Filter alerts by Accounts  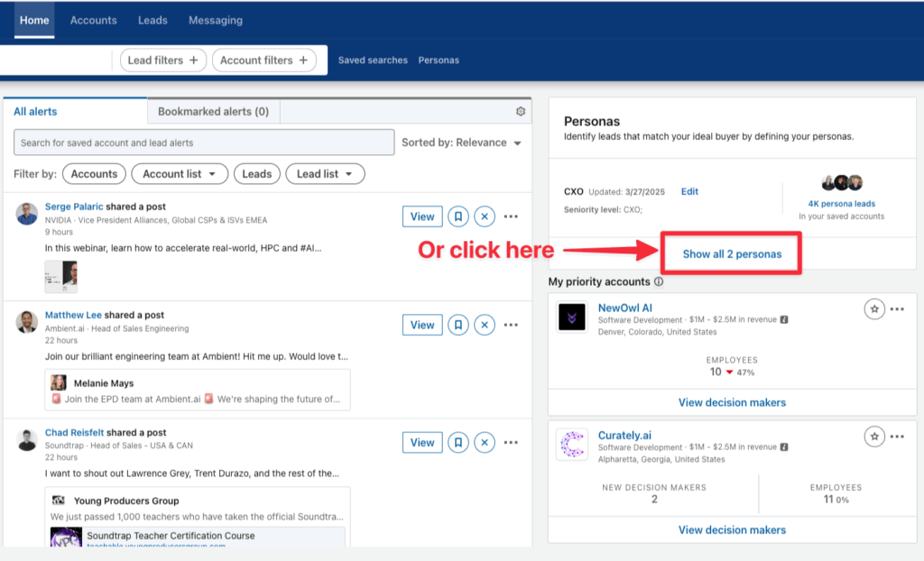tap(94, 174)
